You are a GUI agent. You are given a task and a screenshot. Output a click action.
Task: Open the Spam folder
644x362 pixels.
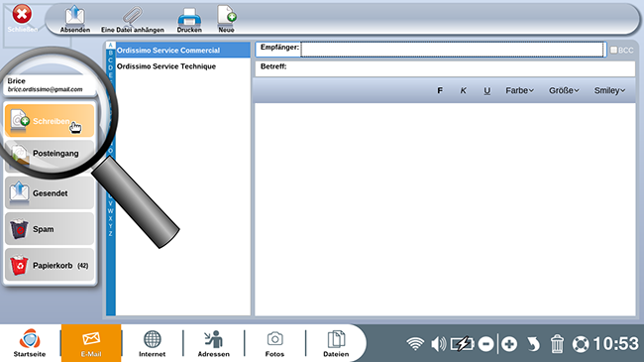50,229
